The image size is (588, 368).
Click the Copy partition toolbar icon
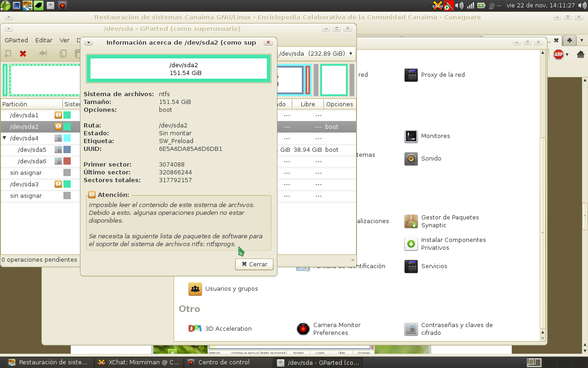point(63,54)
